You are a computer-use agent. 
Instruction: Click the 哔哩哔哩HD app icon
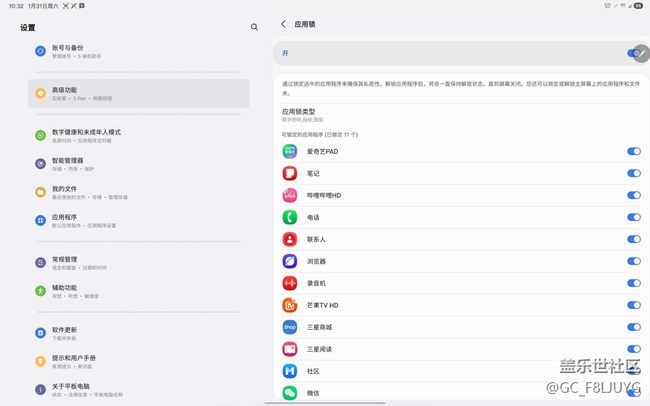click(x=289, y=195)
